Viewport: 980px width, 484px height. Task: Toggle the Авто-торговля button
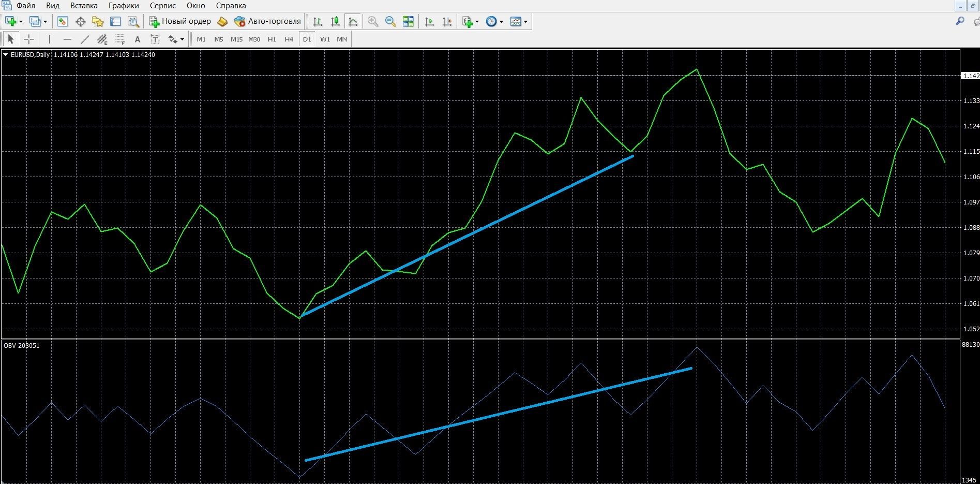[x=267, y=21]
